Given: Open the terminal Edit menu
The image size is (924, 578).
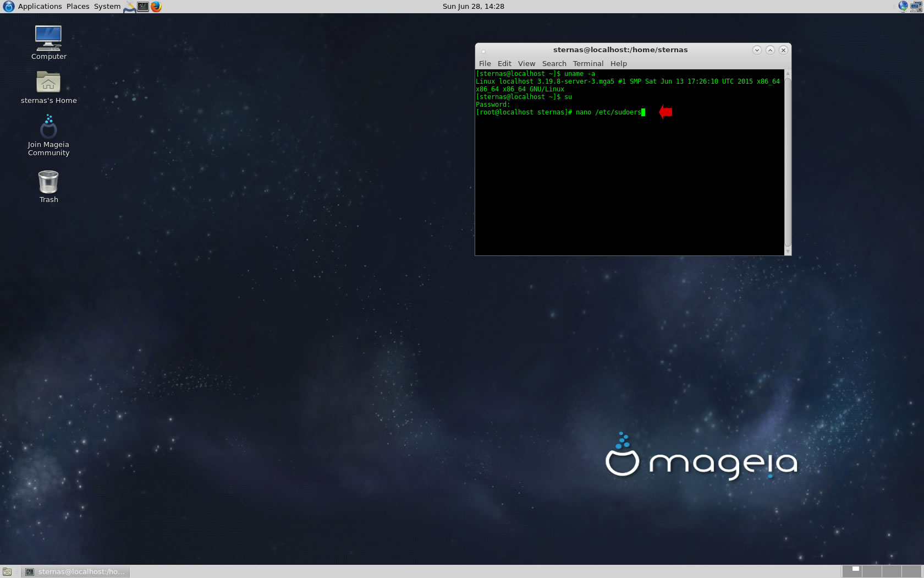Looking at the screenshot, I should (x=504, y=64).
